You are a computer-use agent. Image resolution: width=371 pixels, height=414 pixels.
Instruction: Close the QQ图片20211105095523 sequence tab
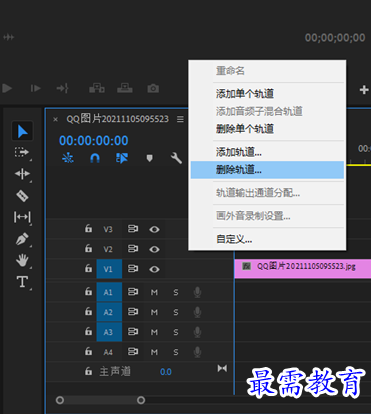click(55, 119)
